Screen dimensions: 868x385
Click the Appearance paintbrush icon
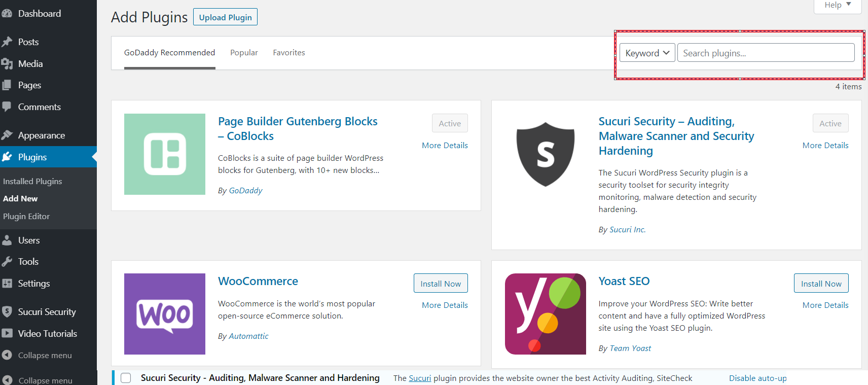click(x=7, y=135)
